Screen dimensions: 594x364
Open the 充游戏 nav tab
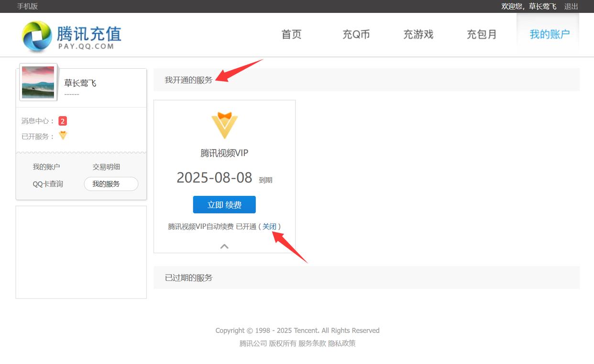pyautogui.click(x=418, y=34)
